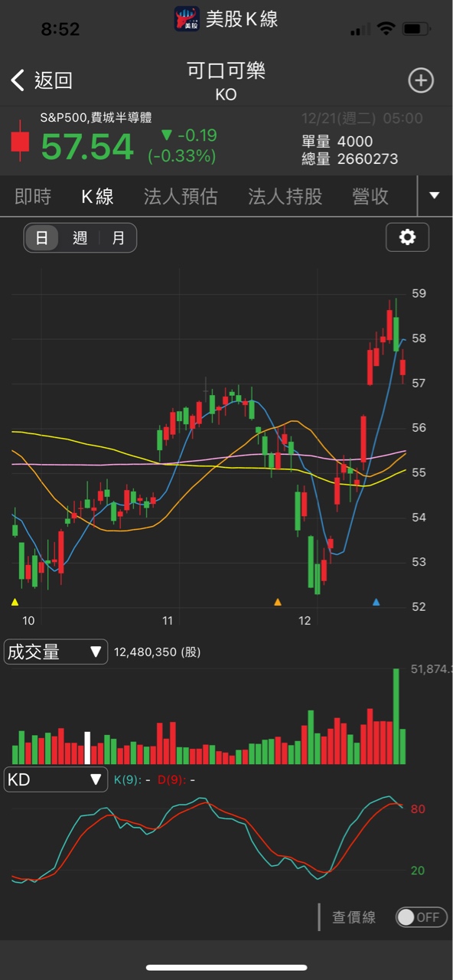This screenshot has height=980, width=453.
Task: Tap the percent change (-0.33%)
Action: pyautogui.click(x=182, y=156)
